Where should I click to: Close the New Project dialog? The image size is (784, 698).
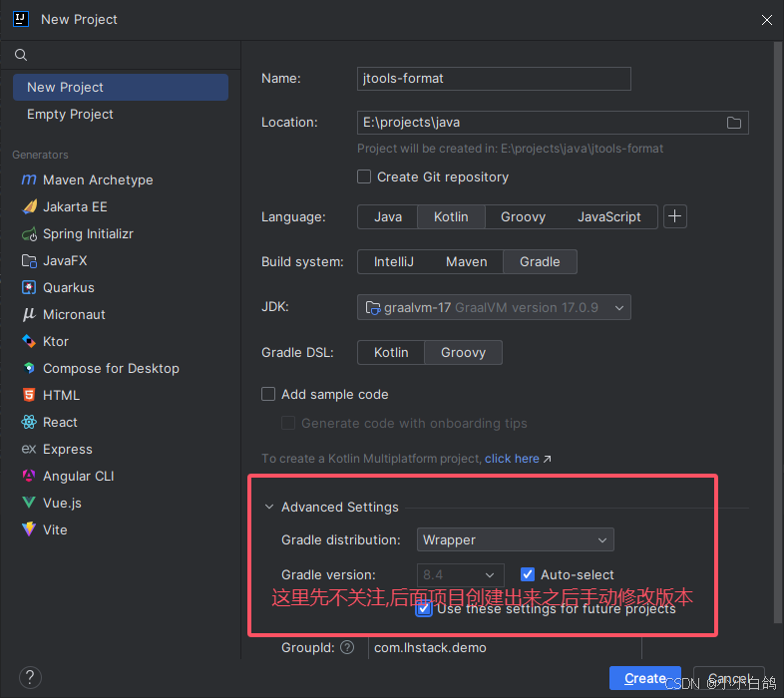click(766, 20)
